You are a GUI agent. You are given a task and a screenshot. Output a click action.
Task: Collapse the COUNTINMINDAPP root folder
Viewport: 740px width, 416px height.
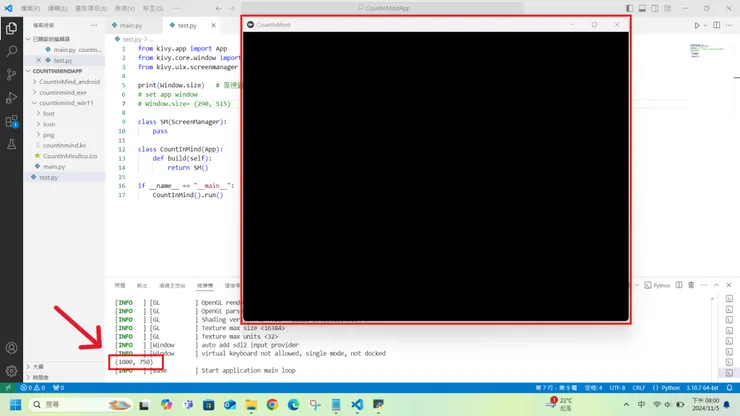click(58, 71)
